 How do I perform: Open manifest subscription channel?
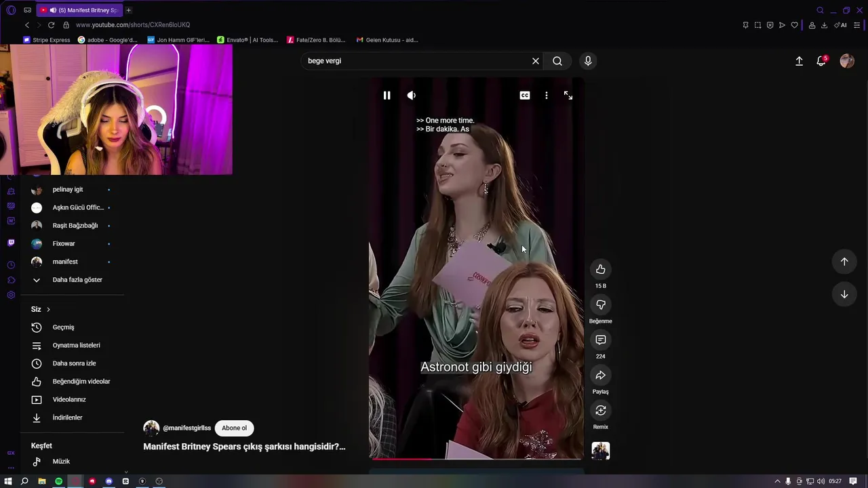(x=71, y=262)
